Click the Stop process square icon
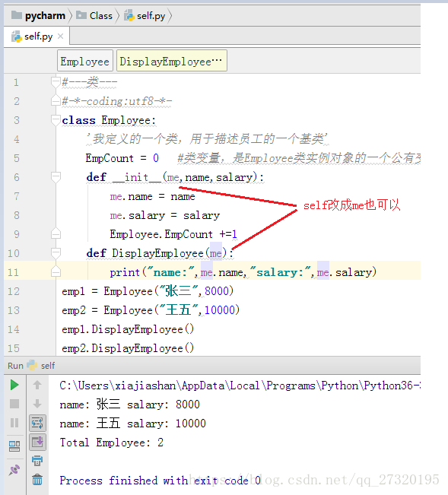The width and height of the screenshot is (448, 495). [14, 404]
